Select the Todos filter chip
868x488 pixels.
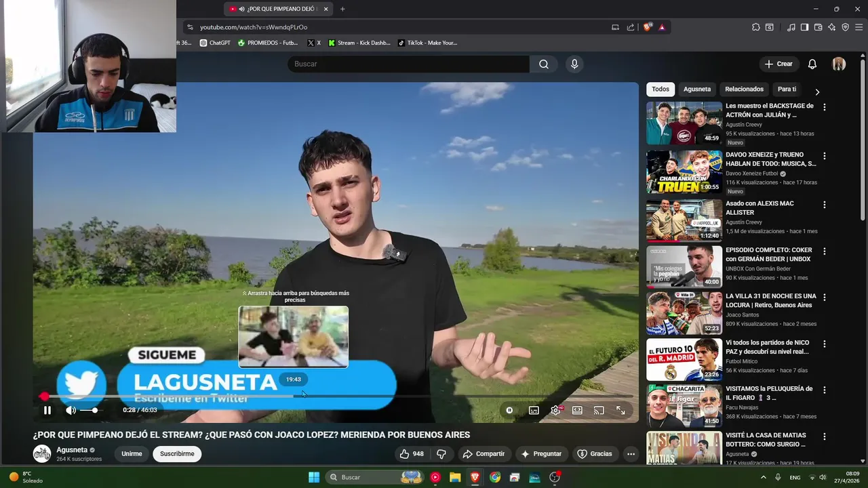(660, 89)
